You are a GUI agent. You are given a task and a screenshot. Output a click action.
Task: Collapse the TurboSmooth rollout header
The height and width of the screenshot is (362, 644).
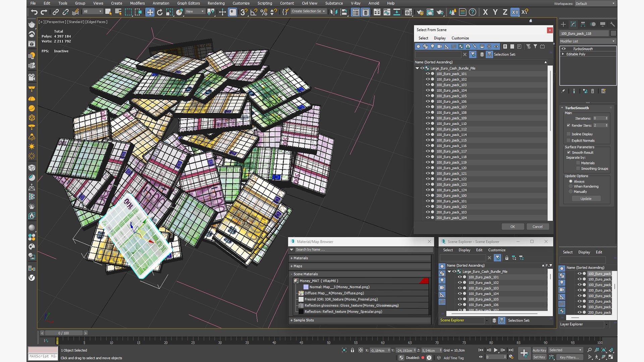click(577, 108)
